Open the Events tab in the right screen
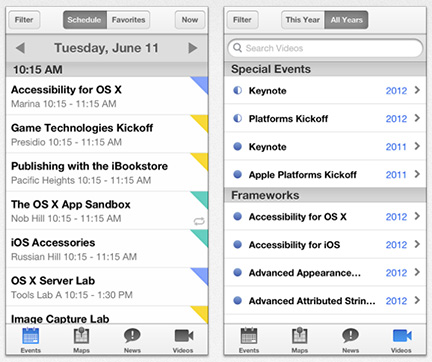The height and width of the screenshot is (362, 432). pyautogui.click(x=249, y=340)
